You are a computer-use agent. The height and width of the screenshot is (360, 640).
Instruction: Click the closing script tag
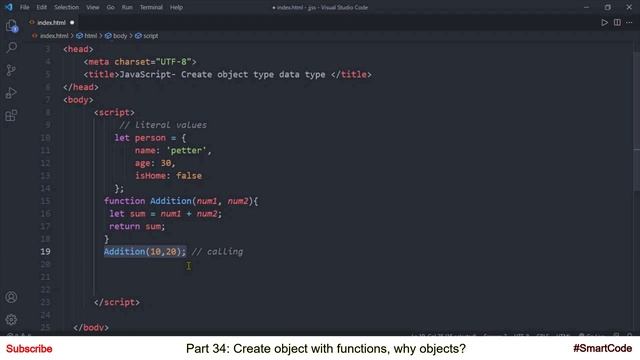(117, 302)
